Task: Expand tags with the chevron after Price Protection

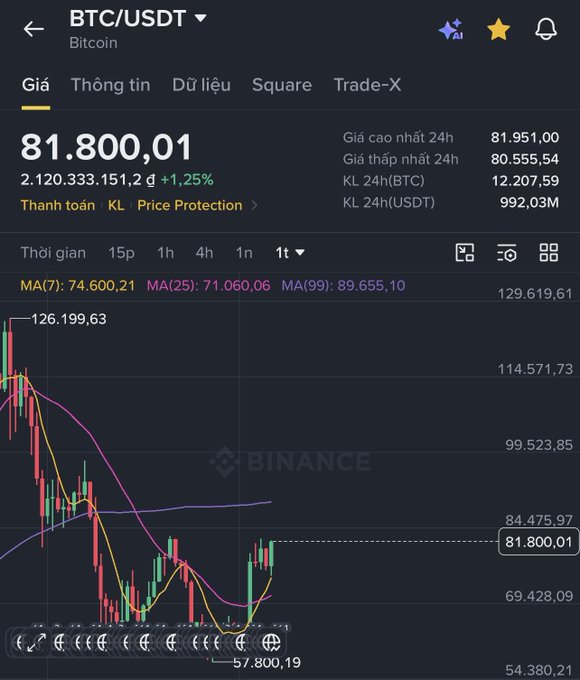Action: (255, 205)
